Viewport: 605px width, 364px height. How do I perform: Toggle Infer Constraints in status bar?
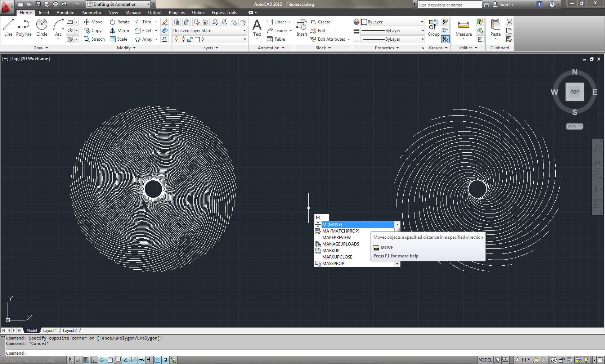tap(70, 360)
